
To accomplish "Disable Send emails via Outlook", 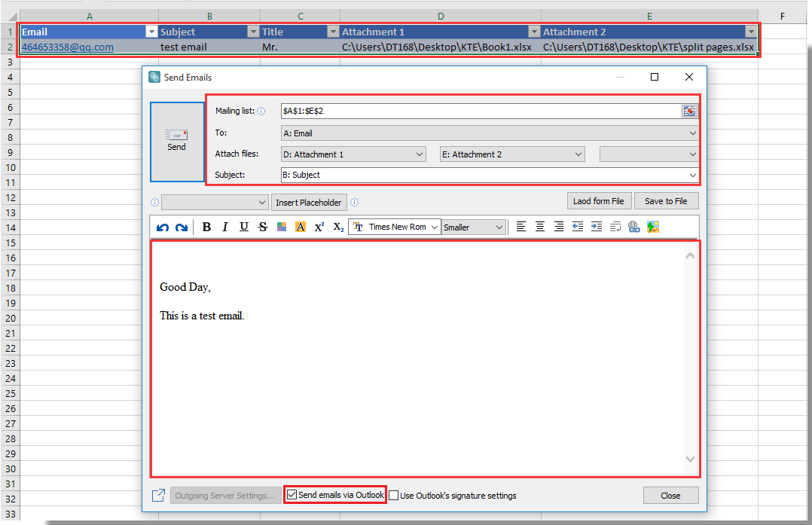I will tap(292, 495).
